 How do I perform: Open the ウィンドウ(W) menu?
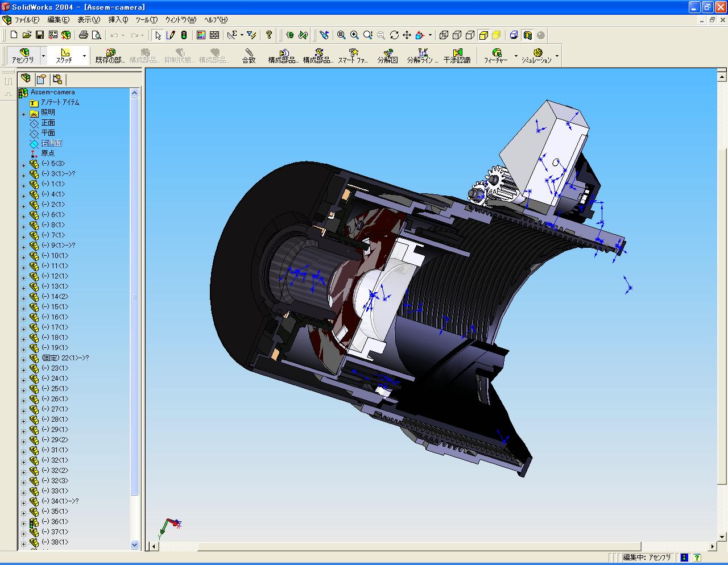180,20
